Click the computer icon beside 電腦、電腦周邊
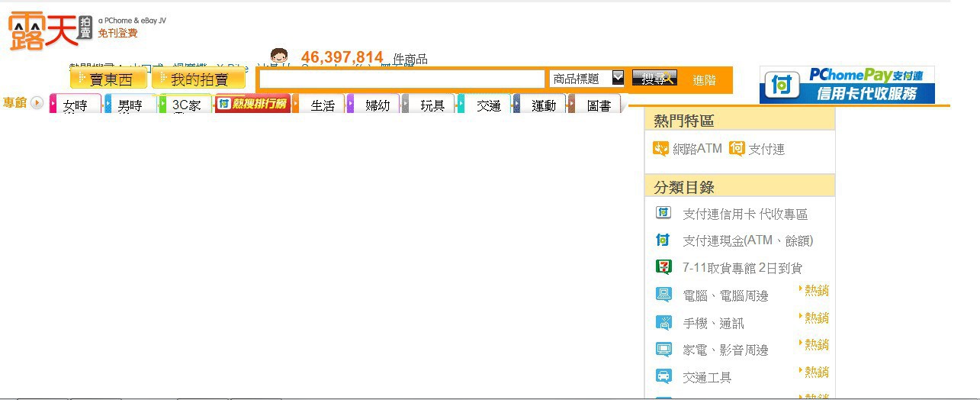Screen dimensions: 980x400 (664, 295)
